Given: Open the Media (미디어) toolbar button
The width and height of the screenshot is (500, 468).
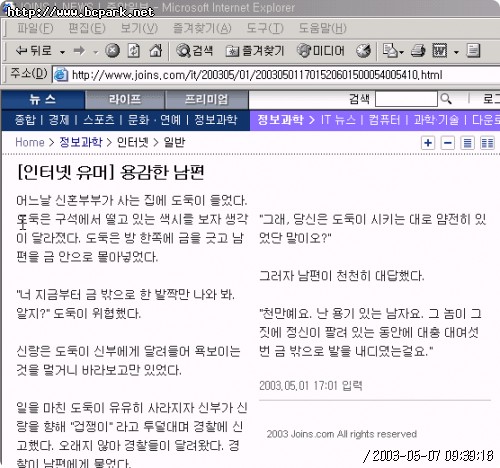Looking at the screenshot, I should point(321,51).
